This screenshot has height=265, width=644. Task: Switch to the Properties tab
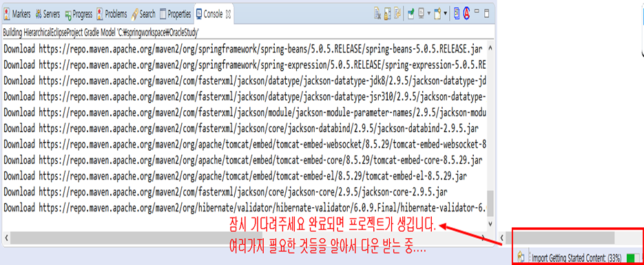point(176,14)
